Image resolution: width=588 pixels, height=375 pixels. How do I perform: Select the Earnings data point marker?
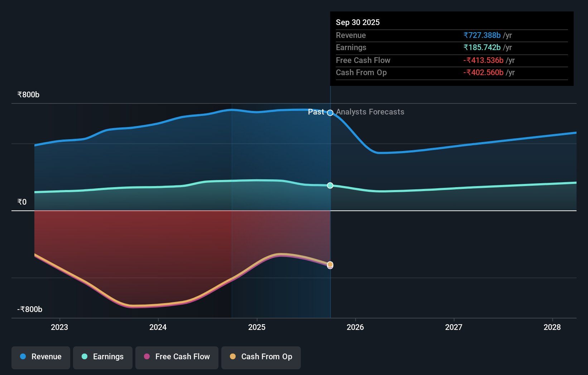(x=330, y=185)
